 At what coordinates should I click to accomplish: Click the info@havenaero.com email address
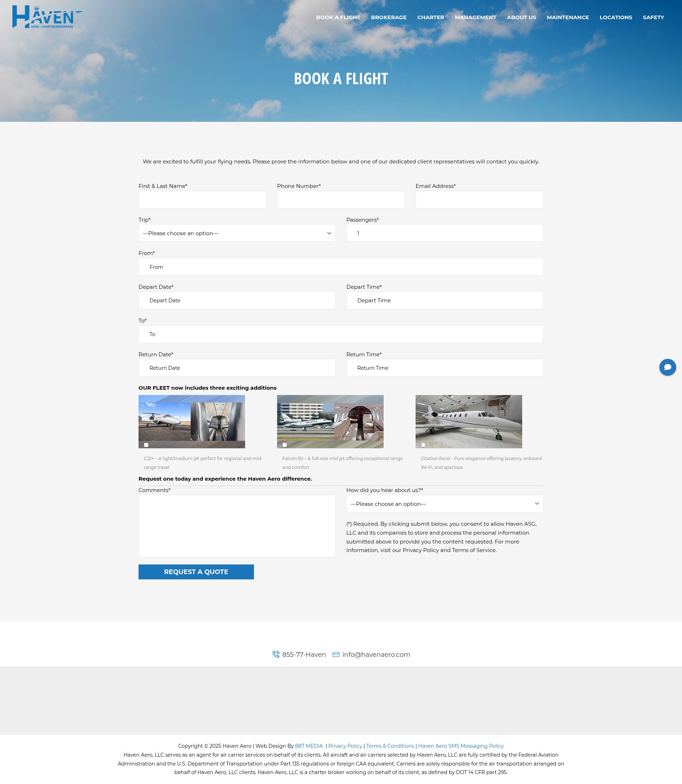pyautogui.click(x=376, y=655)
